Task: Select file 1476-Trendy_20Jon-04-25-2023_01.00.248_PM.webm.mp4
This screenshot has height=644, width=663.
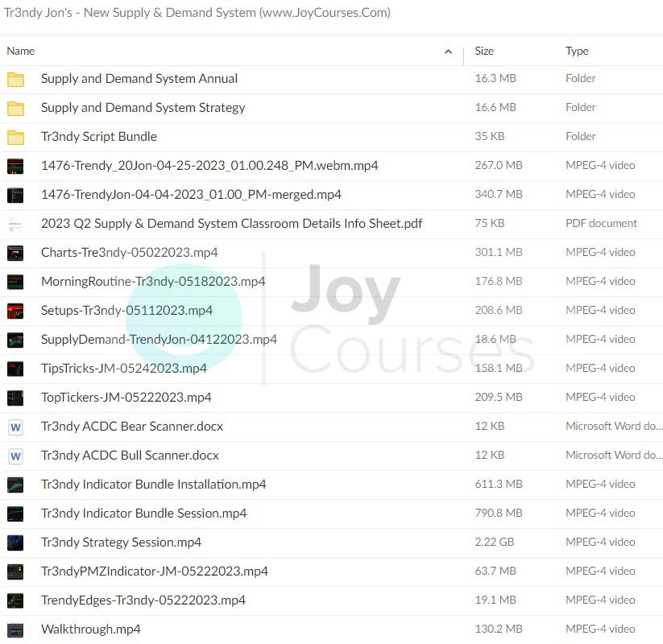Action: tap(209, 166)
